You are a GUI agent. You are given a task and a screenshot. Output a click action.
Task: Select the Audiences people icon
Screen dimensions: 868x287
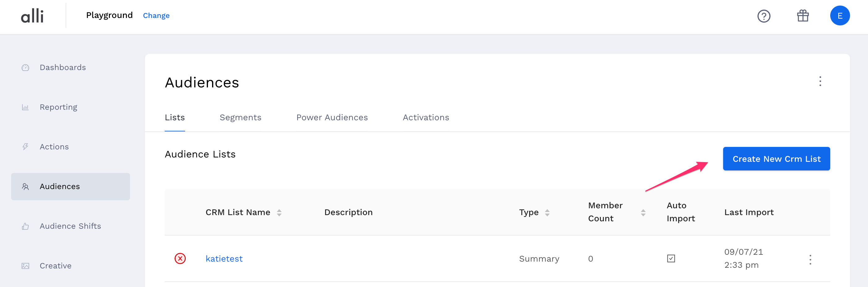(x=26, y=186)
